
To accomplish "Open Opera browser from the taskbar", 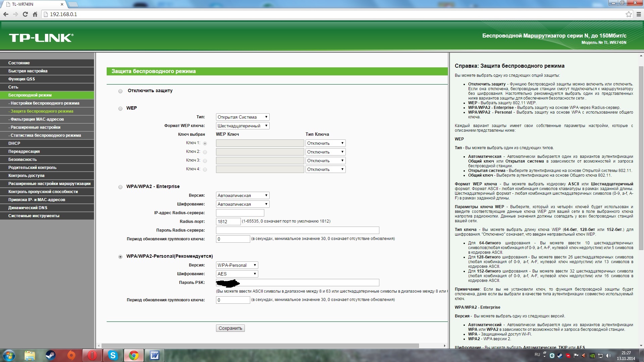I will pos(92,355).
